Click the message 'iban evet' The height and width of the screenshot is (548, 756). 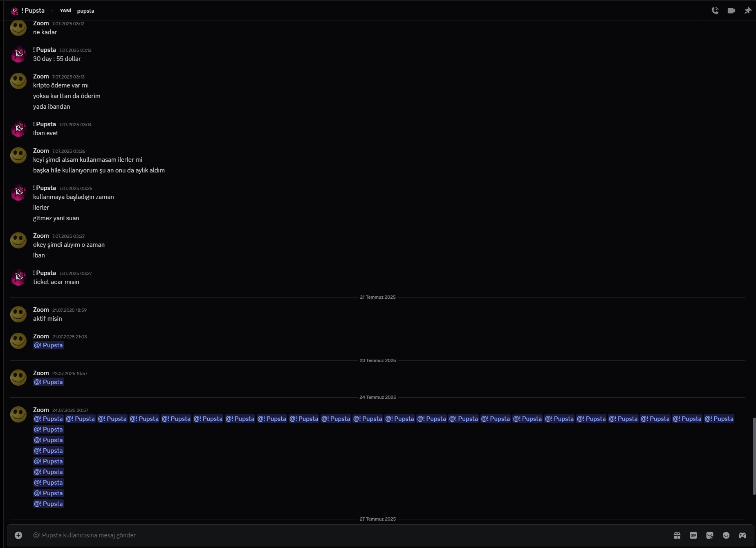click(45, 133)
